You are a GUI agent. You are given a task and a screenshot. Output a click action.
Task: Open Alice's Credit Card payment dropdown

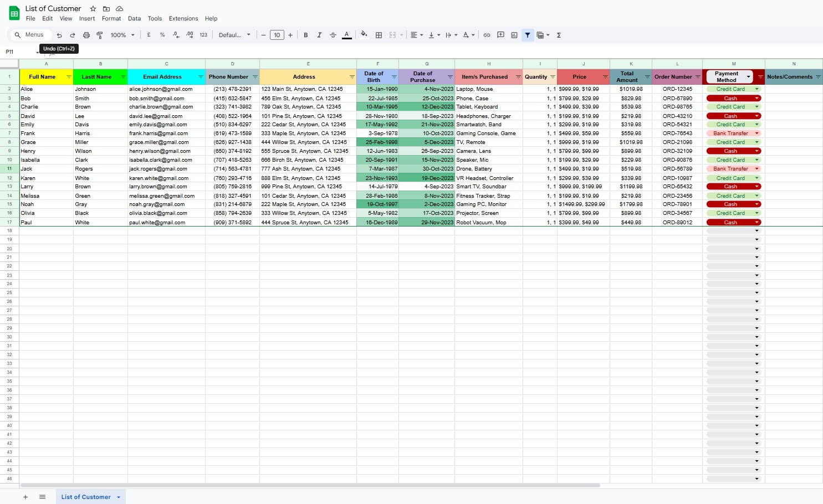[757, 89]
